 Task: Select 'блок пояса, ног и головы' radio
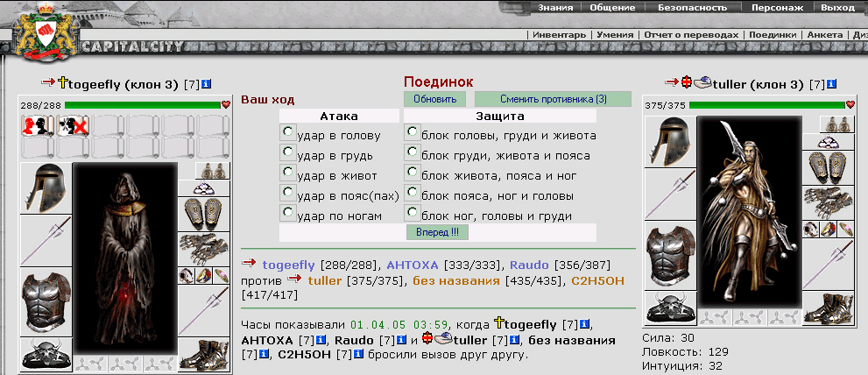(412, 192)
